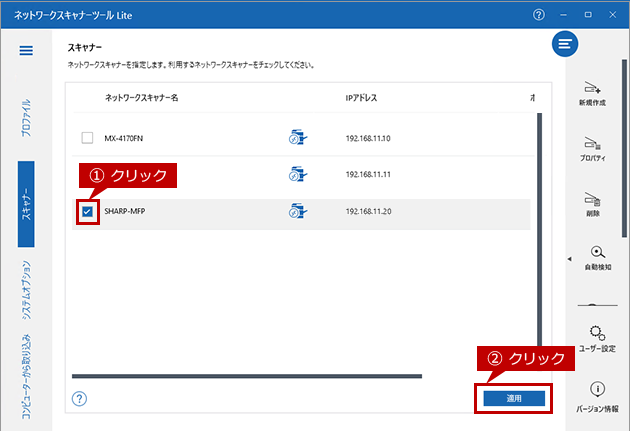Select the スキャナー sidebar tab
Image resolution: width=630 pixels, height=431 pixels.
point(26,204)
